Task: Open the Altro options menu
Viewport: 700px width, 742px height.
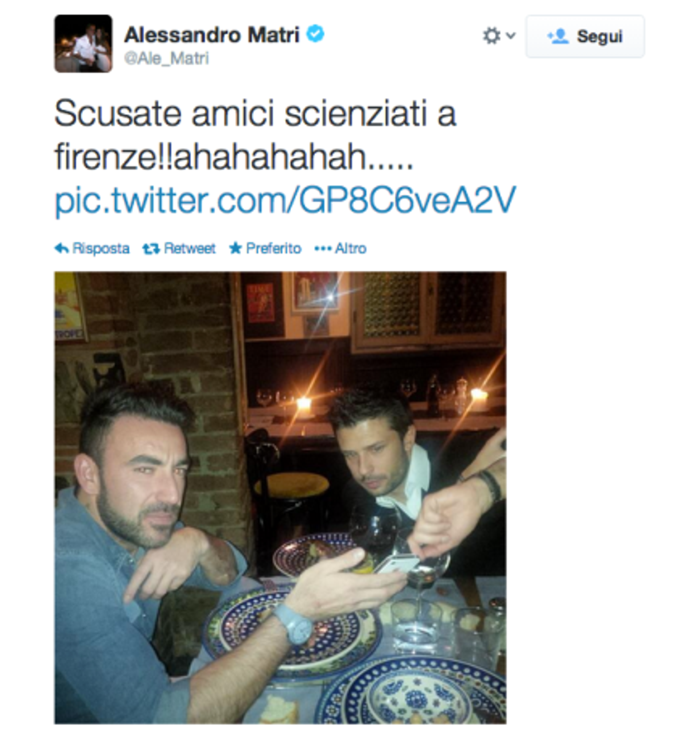Action: pyautogui.click(x=350, y=249)
